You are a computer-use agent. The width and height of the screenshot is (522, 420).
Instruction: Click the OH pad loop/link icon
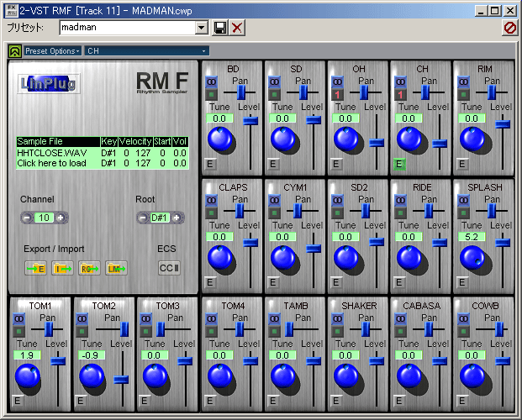[337, 81]
